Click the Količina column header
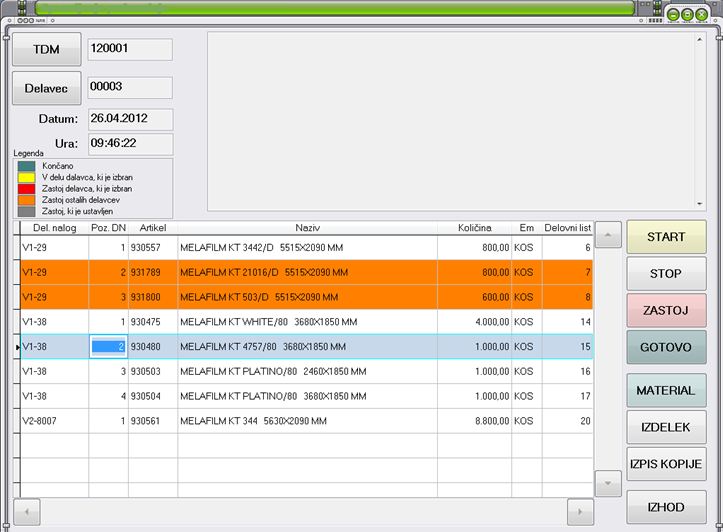The image size is (723, 532). [474, 228]
